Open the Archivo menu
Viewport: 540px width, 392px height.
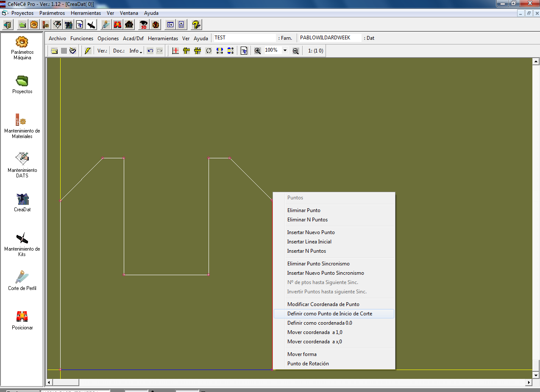[57, 38]
